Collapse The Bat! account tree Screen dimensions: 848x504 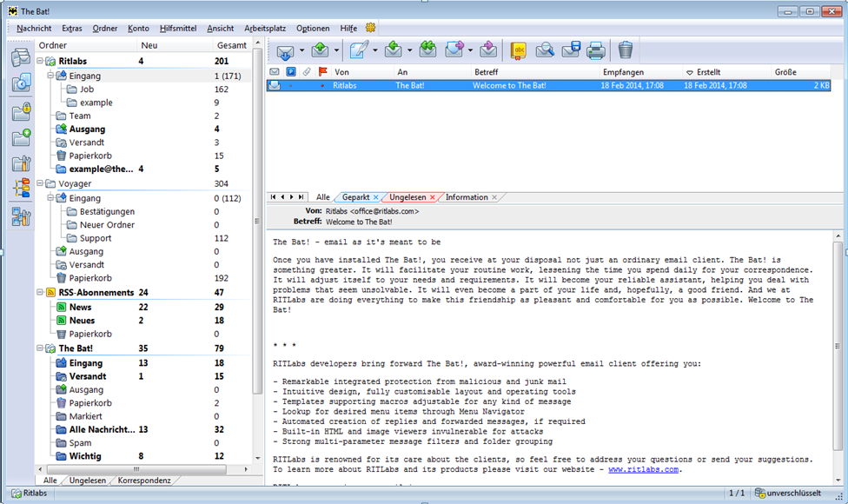[39, 348]
